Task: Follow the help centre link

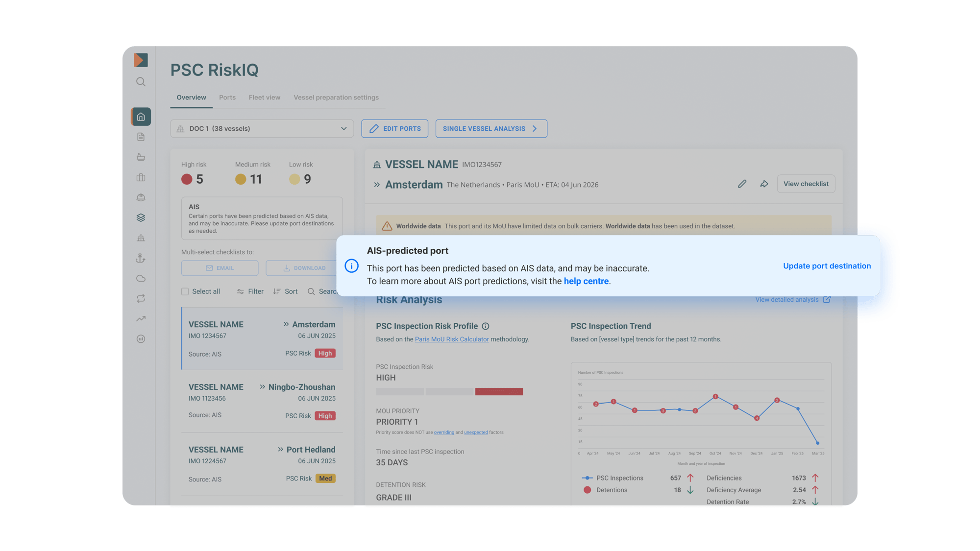Action: 586,281
